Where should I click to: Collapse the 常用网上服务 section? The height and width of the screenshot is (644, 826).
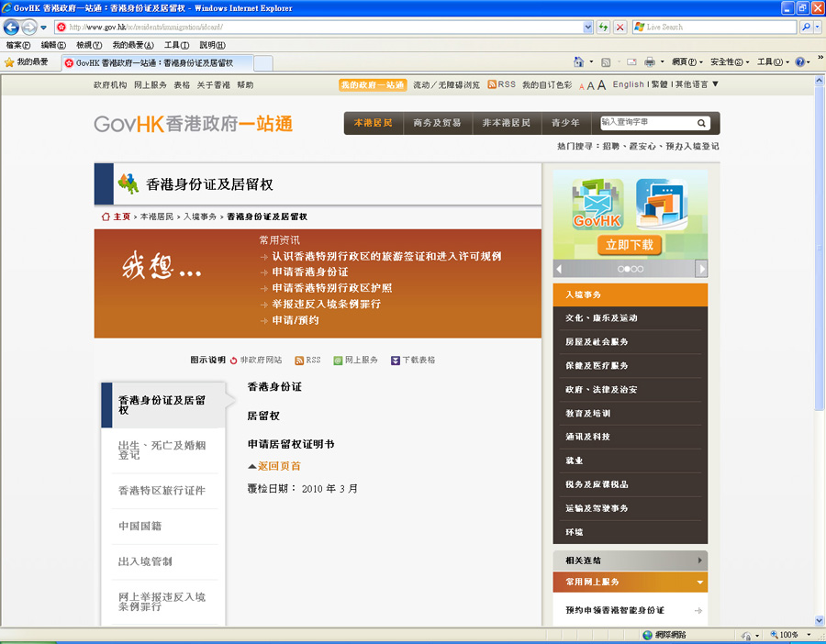point(700,583)
